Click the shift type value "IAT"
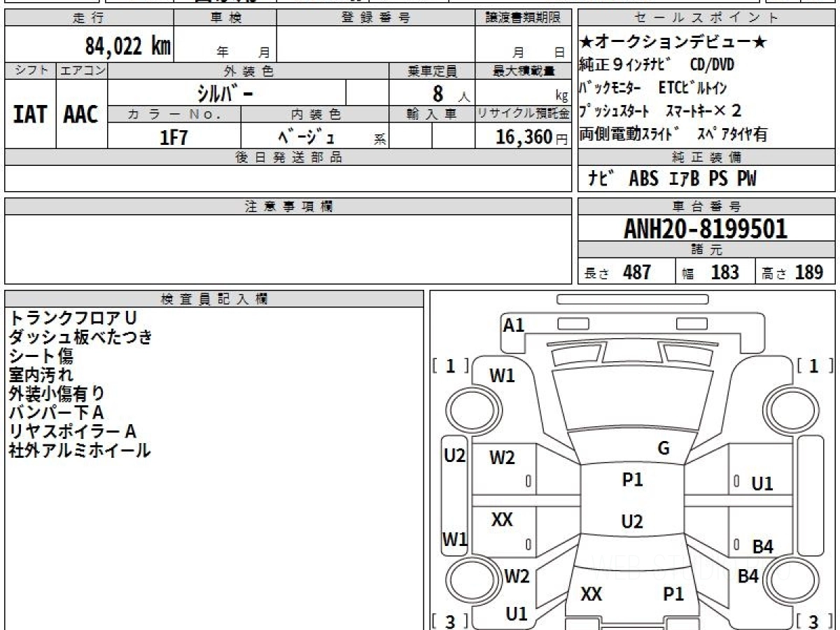Image resolution: width=840 pixels, height=630 pixels. (x=30, y=114)
